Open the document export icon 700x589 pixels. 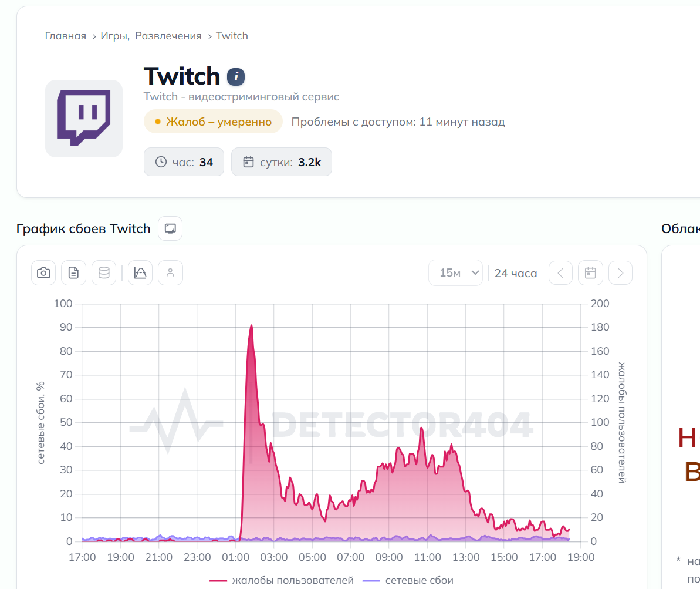(x=74, y=272)
